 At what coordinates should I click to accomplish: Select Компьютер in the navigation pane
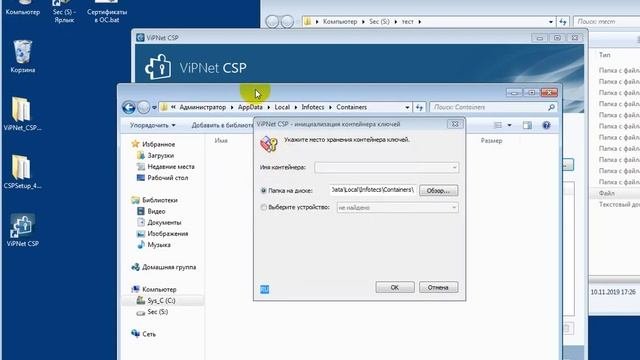coord(159,289)
